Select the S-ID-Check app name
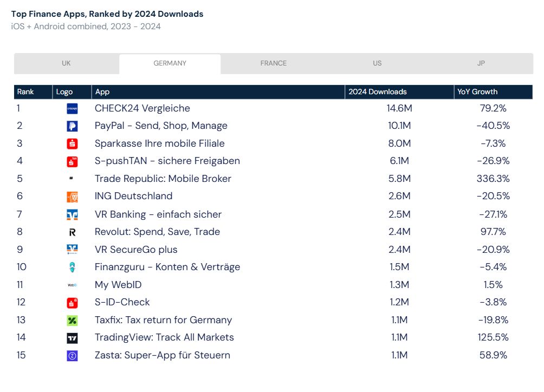 [122, 302]
